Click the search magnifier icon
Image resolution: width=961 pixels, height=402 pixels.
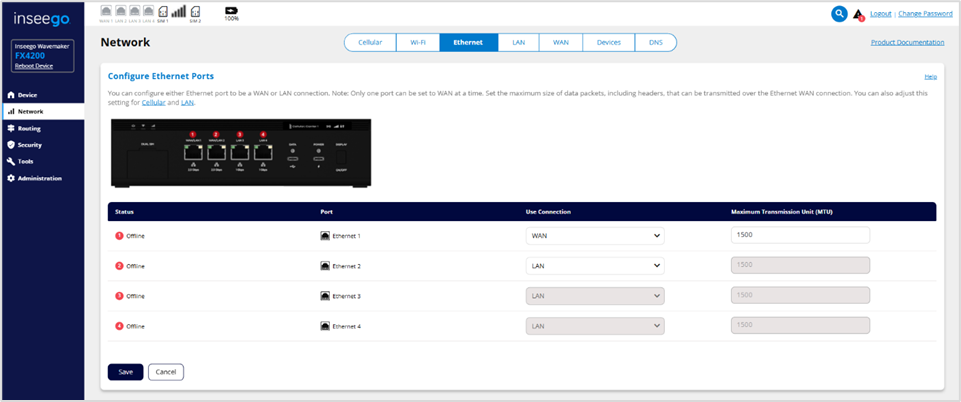pos(839,14)
